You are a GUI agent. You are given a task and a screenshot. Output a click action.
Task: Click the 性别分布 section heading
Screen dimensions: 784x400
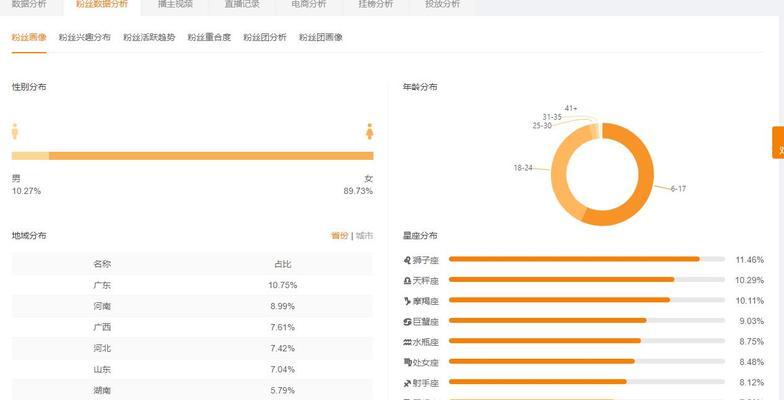pyautogui.click(x=29, y=86)
